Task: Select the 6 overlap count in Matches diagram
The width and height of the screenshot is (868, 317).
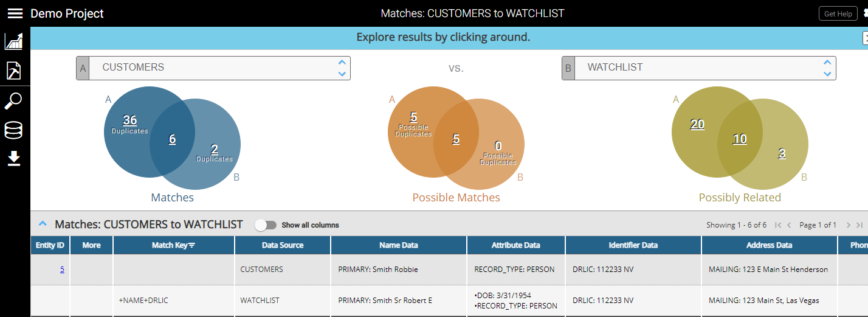Action: (172, 139)
